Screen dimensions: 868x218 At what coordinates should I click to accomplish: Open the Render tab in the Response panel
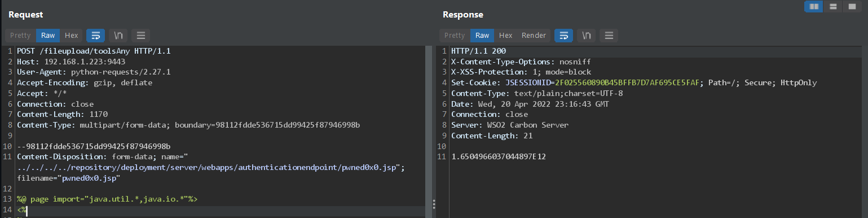[534, 35]
